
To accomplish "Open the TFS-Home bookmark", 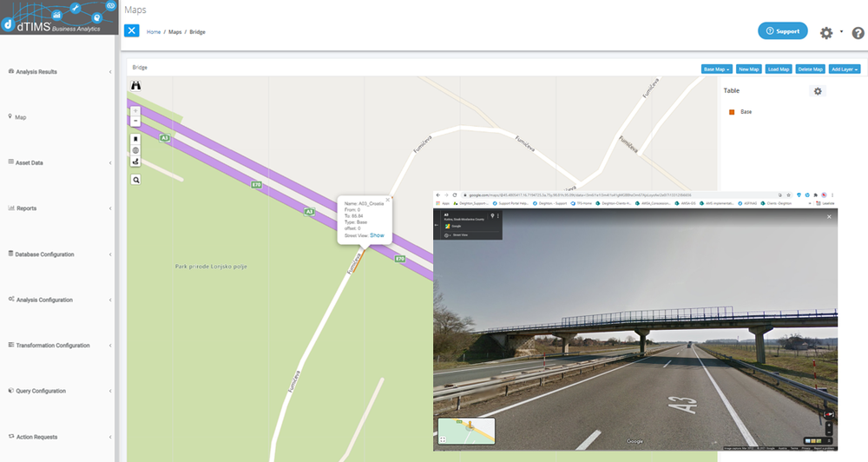I will pyautogui.click(x=582, y=203).
